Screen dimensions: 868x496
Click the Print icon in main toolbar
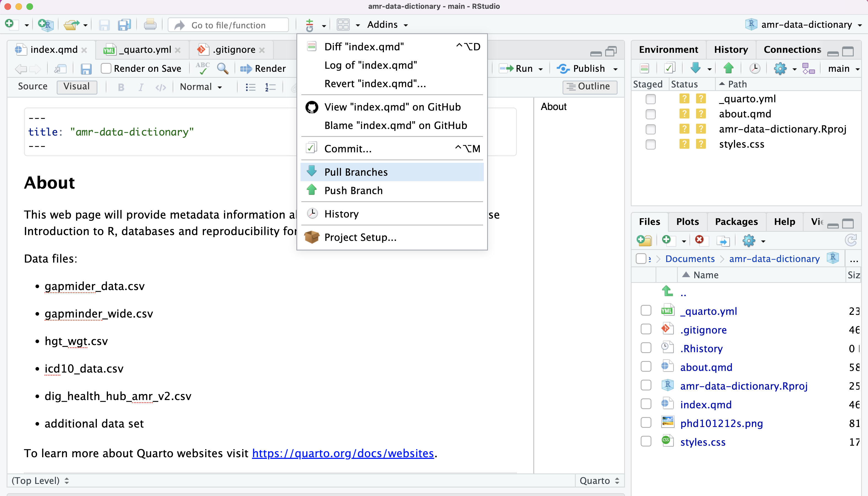click(x=150, y=25)
